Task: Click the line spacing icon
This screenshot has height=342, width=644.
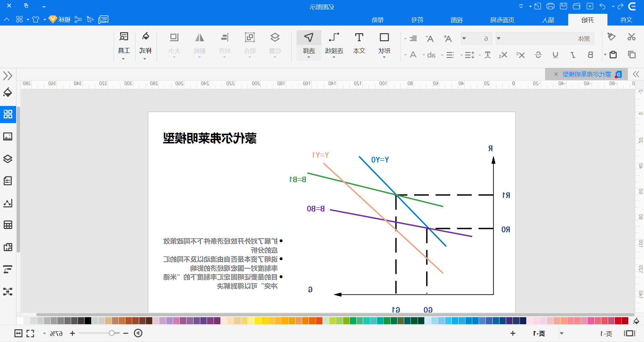Action: [470, 55]
